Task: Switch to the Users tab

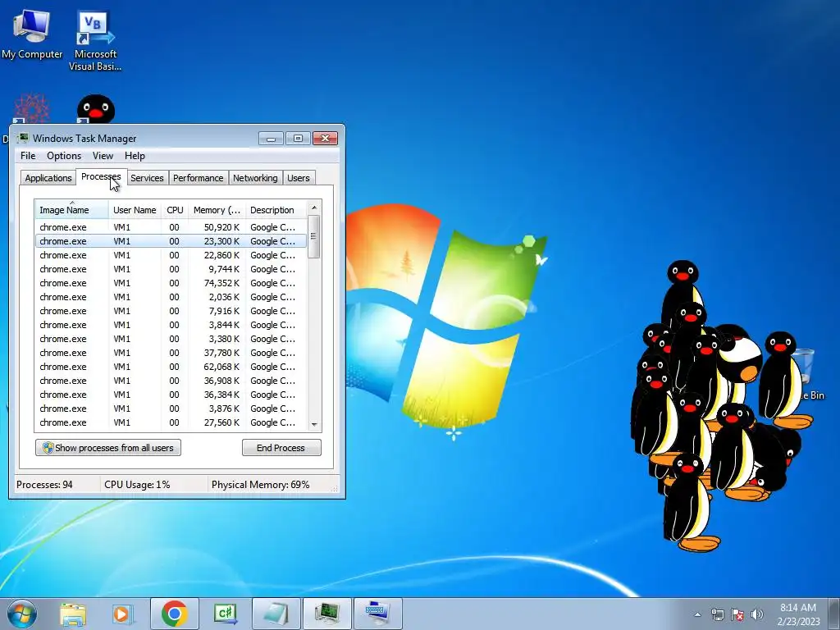Action: coord(299,178)
